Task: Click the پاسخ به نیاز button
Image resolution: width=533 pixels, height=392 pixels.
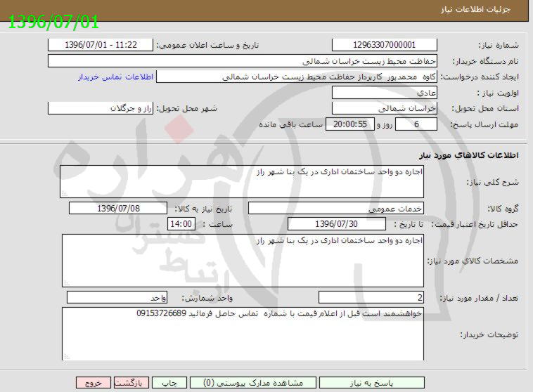Action: 372,383
